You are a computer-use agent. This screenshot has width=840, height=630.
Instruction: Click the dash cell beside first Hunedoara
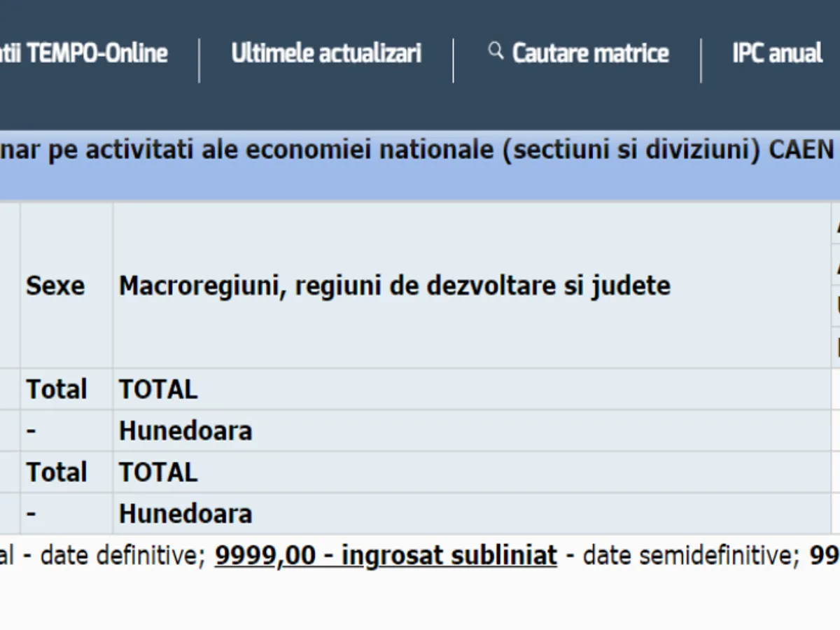tap(31, 430)
